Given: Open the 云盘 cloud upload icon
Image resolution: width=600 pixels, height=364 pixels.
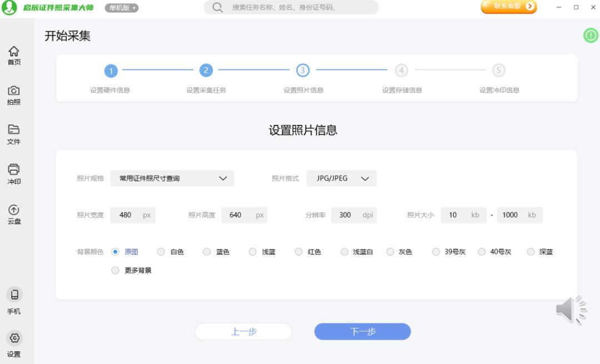Looking at the screenshot, I should pyautogui.click(x=14, y=210).
